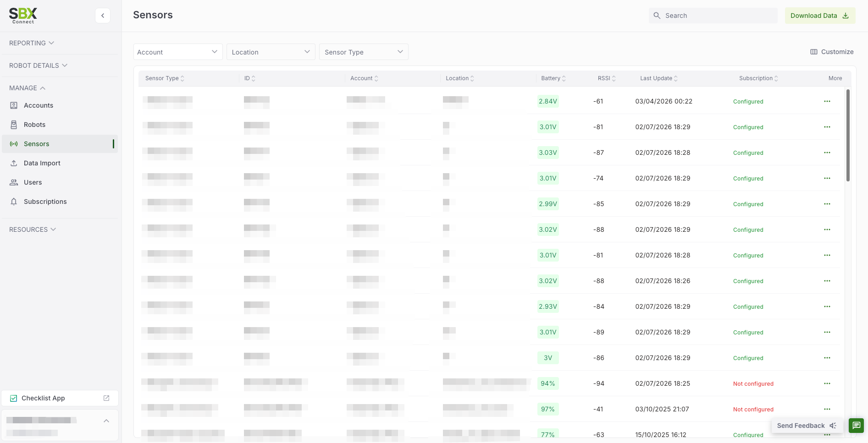
Task: Open external link icon of Checklist App
Action: (106, 398)
